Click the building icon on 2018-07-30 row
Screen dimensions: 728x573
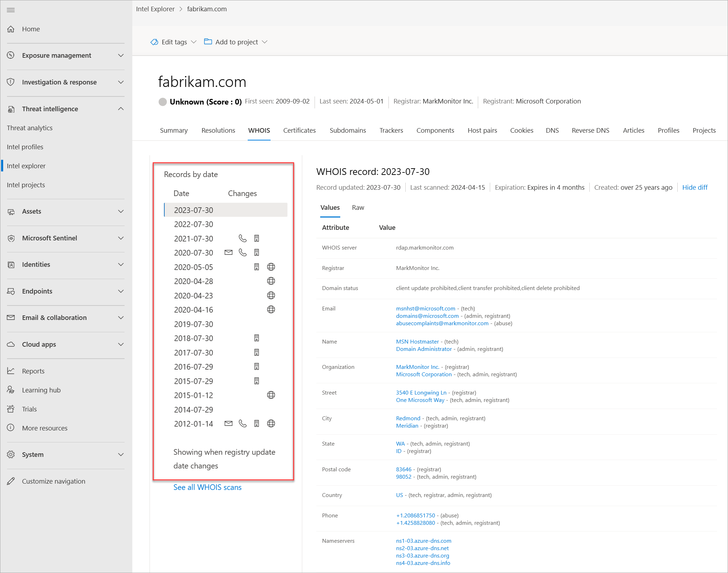click(257, 338)
